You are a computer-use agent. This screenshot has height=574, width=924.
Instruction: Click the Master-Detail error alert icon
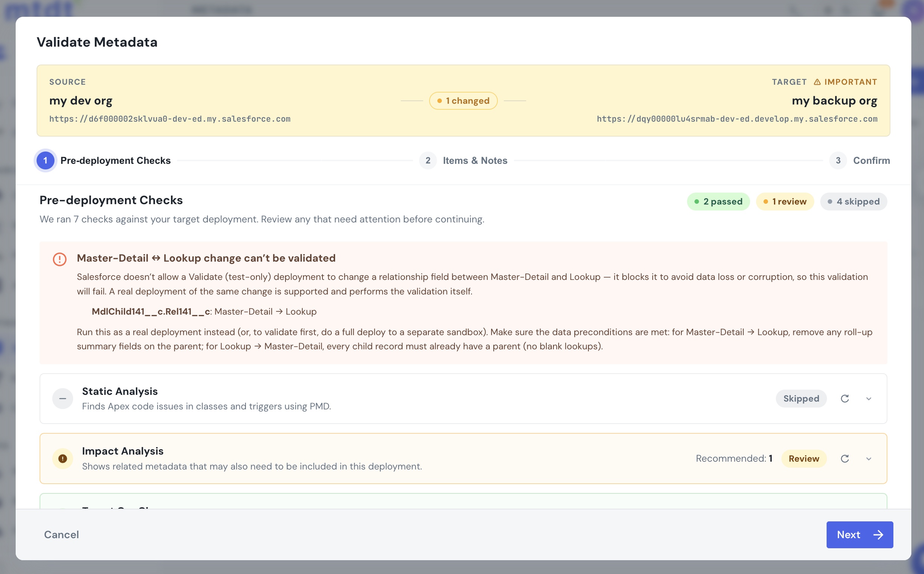(60, 259)
